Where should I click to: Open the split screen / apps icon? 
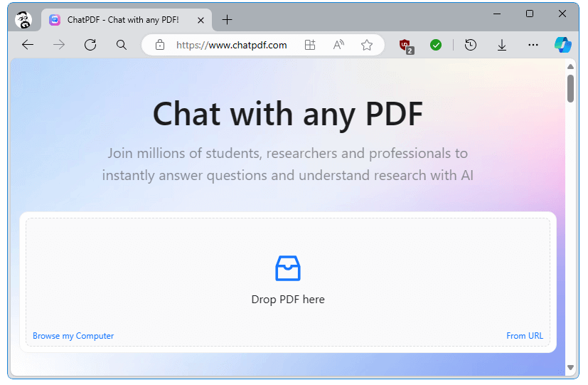(310, 45)
